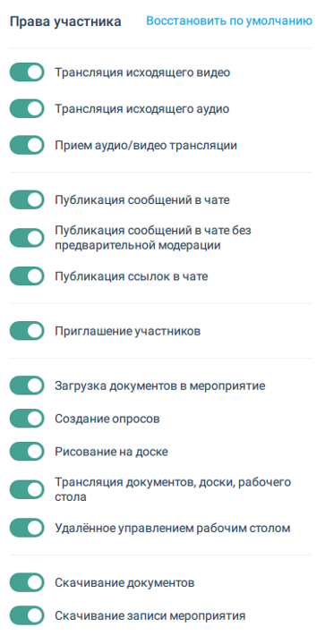Toggle 'Скачивание записи мероприятия' switch

click(x=27, y=615)
